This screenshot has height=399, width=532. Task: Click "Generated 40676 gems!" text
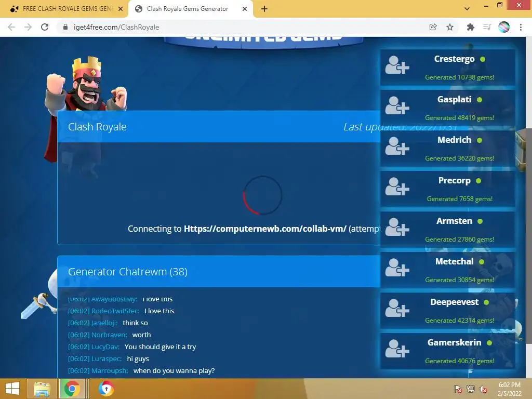(460, 361)
